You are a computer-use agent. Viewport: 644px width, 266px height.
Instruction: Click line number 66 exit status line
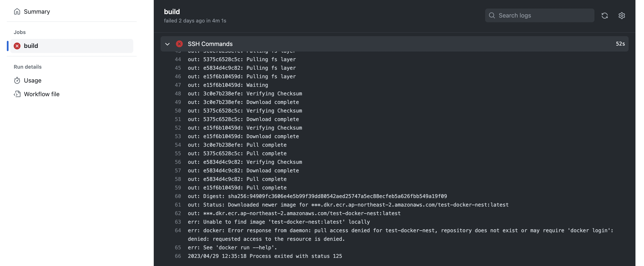point(178,256)
